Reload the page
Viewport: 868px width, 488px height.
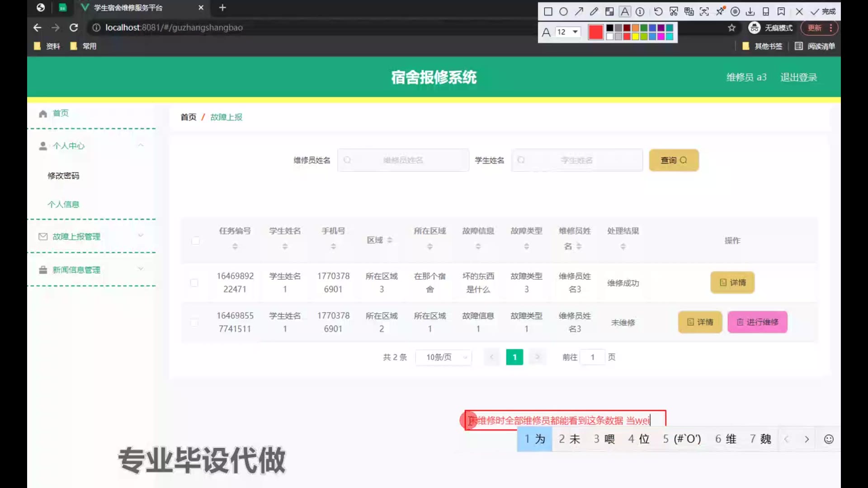74,28
